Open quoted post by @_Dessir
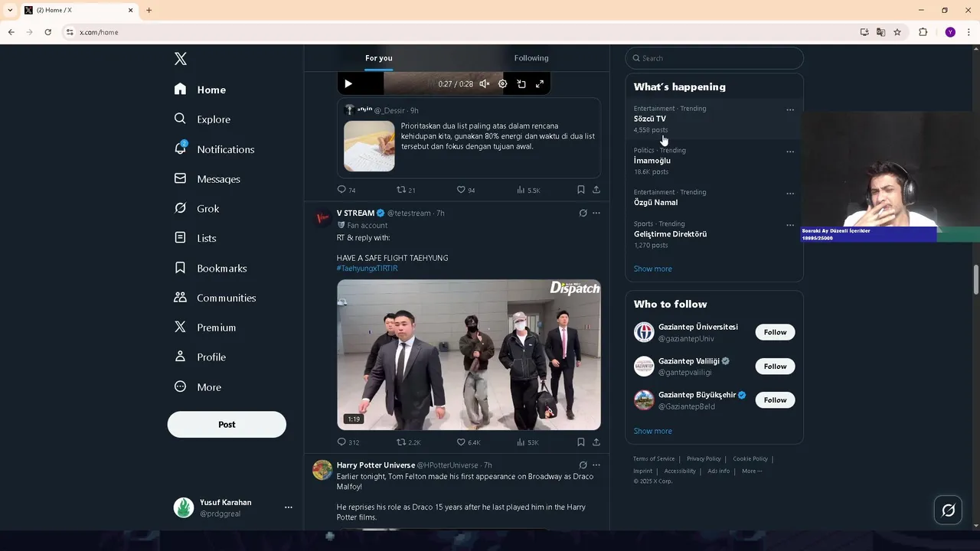 [469, 138]
